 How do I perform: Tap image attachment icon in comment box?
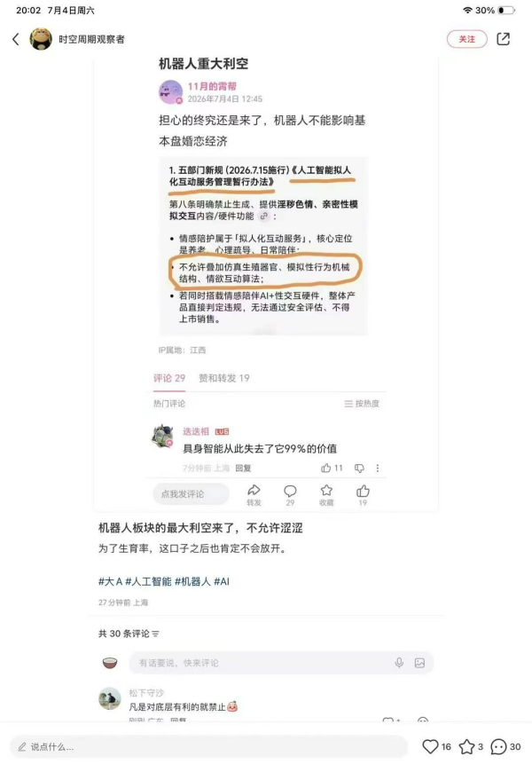[x=419, y=663]
